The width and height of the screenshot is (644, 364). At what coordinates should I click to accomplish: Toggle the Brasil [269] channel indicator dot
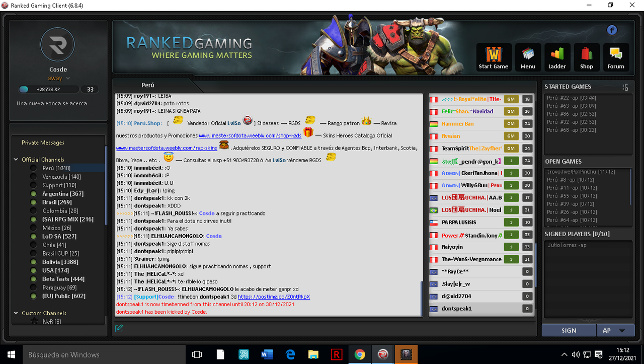pyautogui.click(x=33, y=202)
